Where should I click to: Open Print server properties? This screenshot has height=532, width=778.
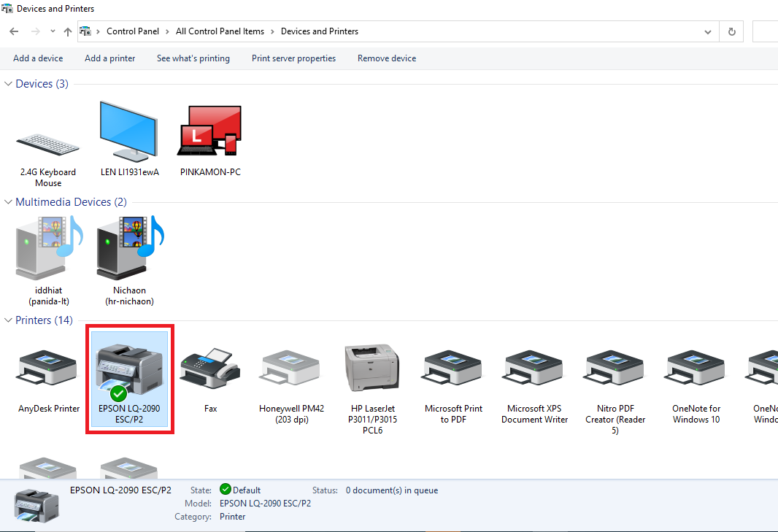tap(293, 58)
